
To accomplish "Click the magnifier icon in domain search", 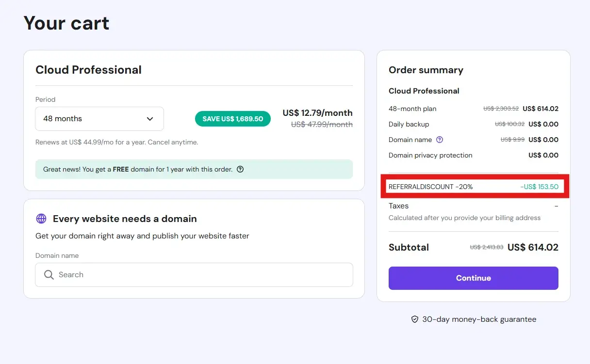I will 49,275.
